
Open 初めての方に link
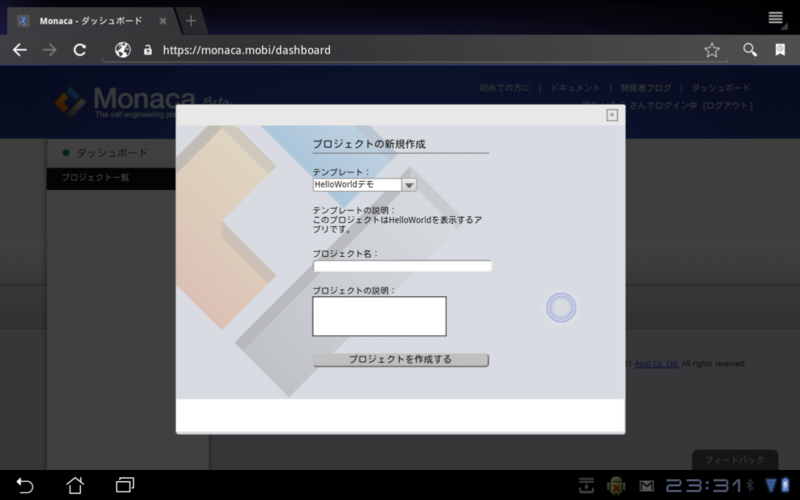tap(504, 88)
